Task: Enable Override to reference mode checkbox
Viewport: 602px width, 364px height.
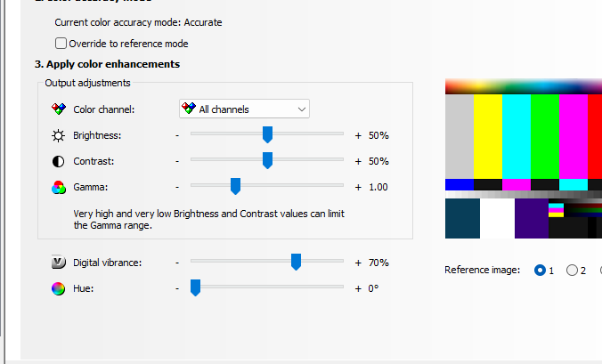Action: 61,43
